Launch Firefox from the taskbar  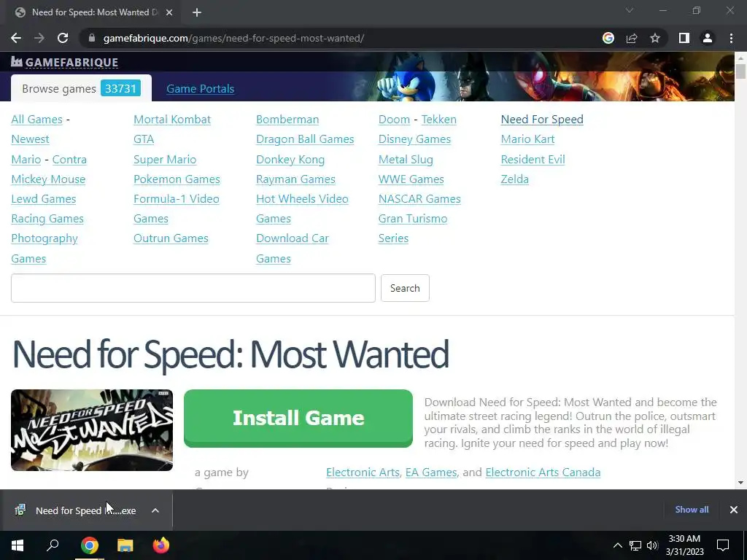tap(161, 545)
